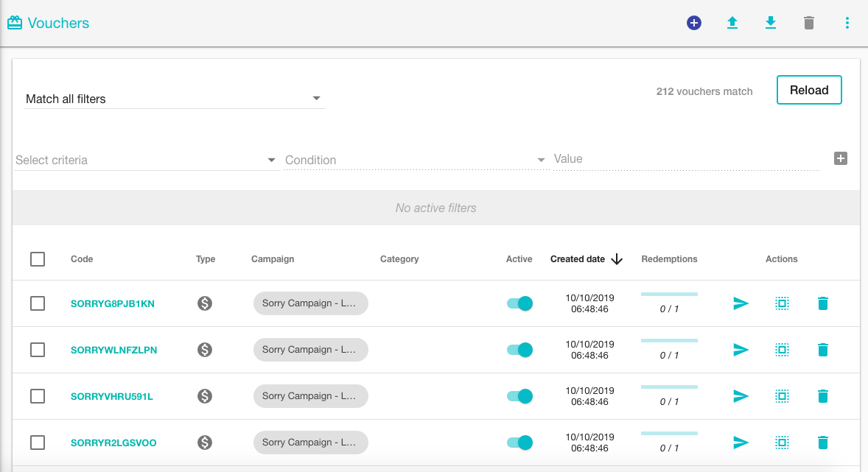
Task: Click the dollar type icon for SORRYG8PJB1KN
Action: click(x=205, y=303)
